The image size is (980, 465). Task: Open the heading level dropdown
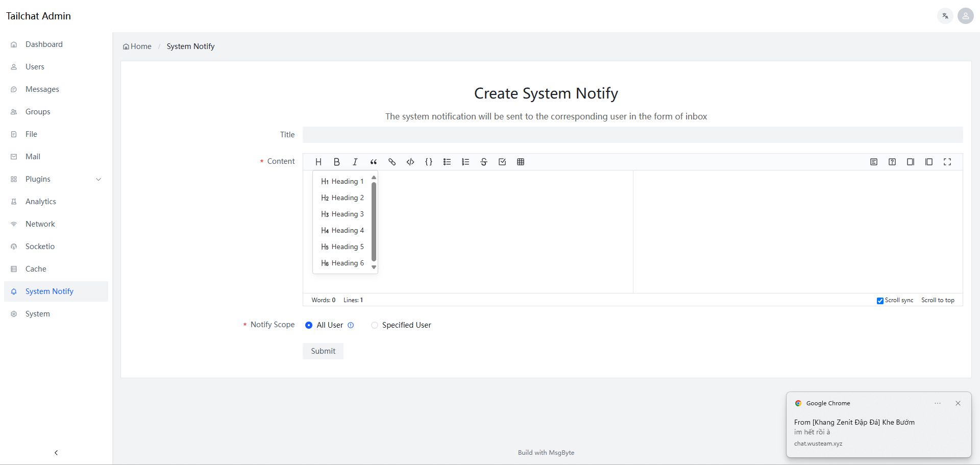pos(318,162)
